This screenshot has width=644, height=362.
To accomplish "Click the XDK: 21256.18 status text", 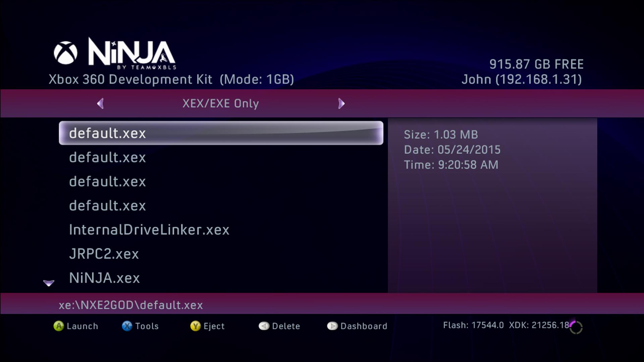I will 539,325.
